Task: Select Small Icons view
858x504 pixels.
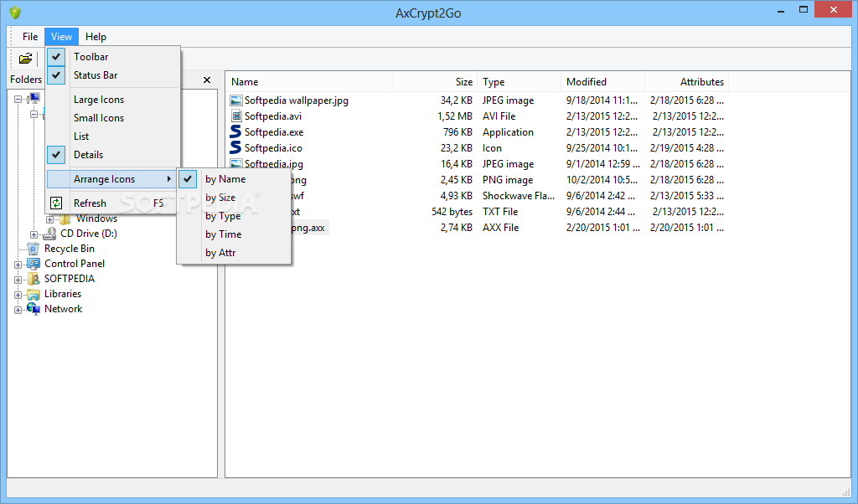Action: (x=113, y=118)
